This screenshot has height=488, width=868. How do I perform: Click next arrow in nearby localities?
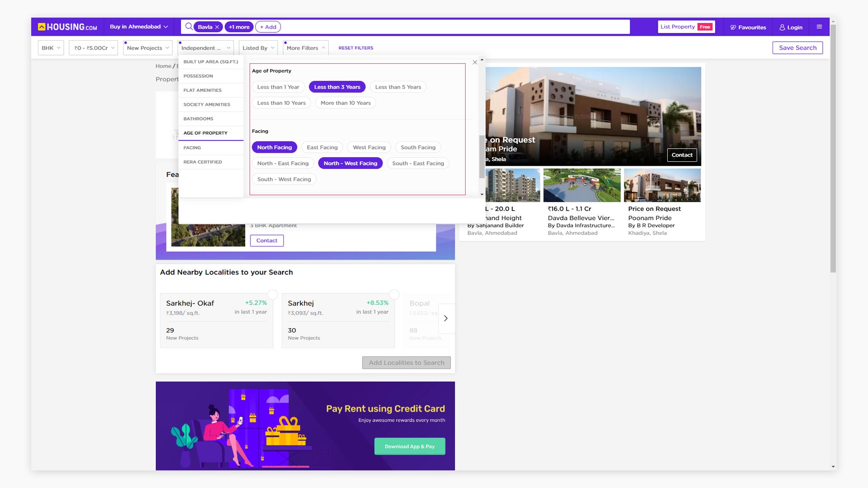(x=446, y=319)
